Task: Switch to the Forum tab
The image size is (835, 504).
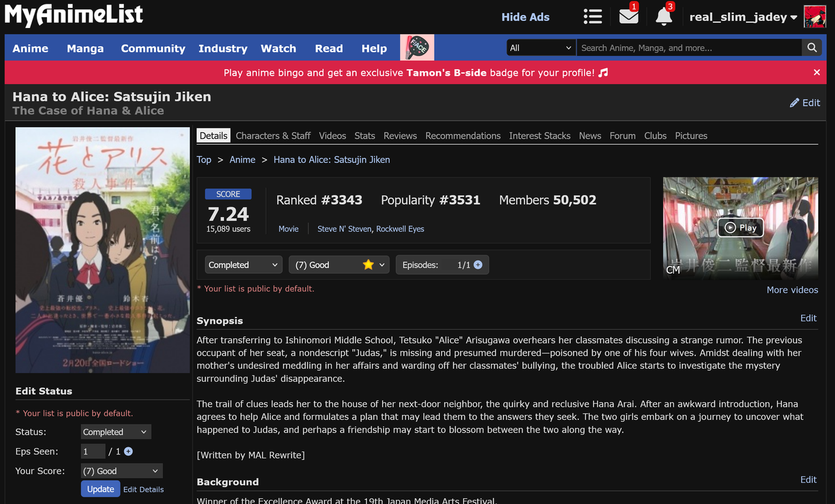Action: pos(623,136)
